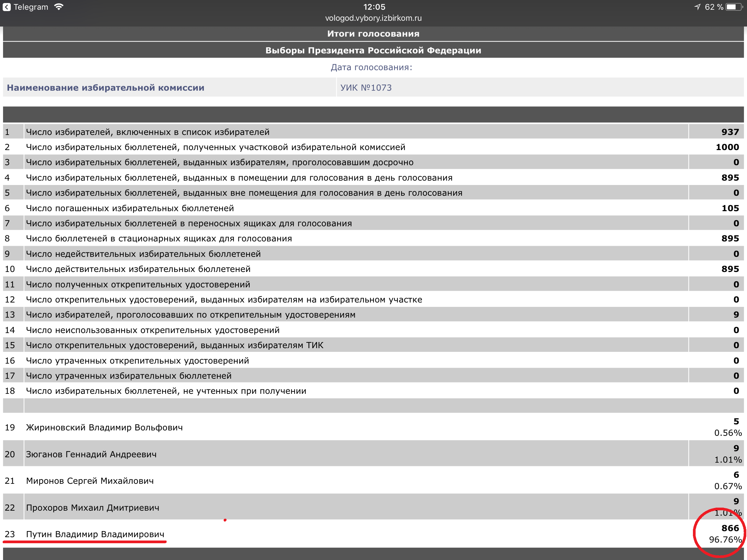
Task: Tap the Итоги голосования header
Action: pyautogui.click(x=373, y=34)
